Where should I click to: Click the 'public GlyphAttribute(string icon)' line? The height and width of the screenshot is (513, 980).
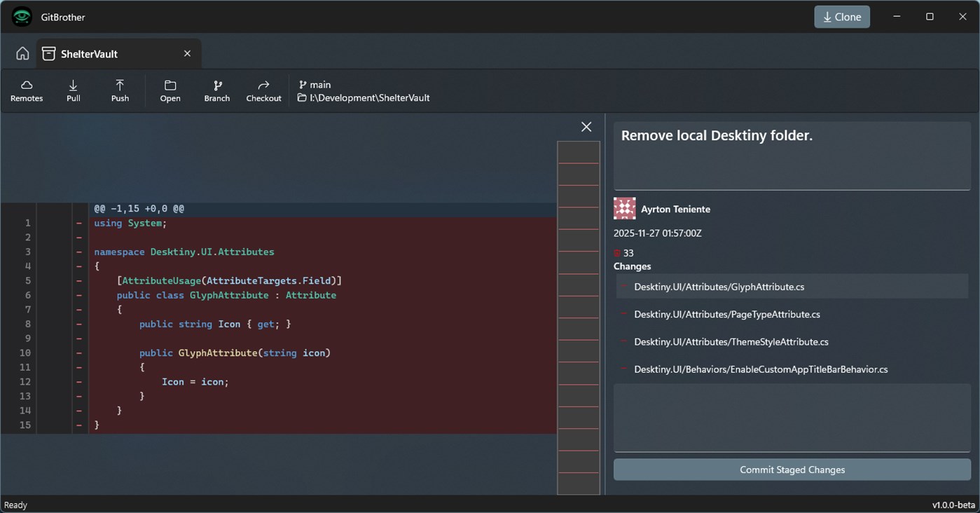coord(235,353)
